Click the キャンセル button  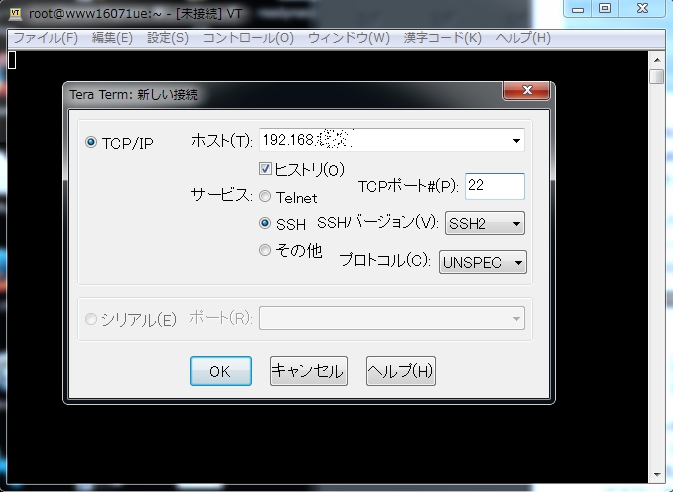pos(309,371)
